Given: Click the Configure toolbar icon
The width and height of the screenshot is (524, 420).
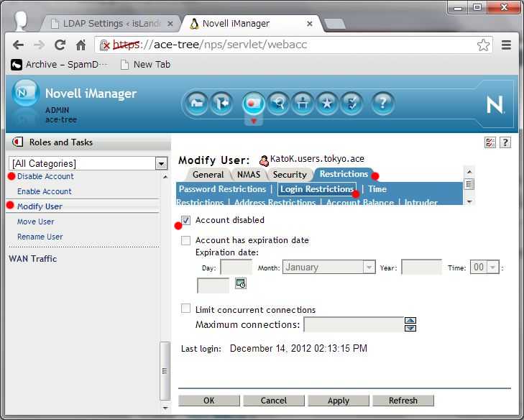Looking at the screenshot, I should [x=303, y=104].
